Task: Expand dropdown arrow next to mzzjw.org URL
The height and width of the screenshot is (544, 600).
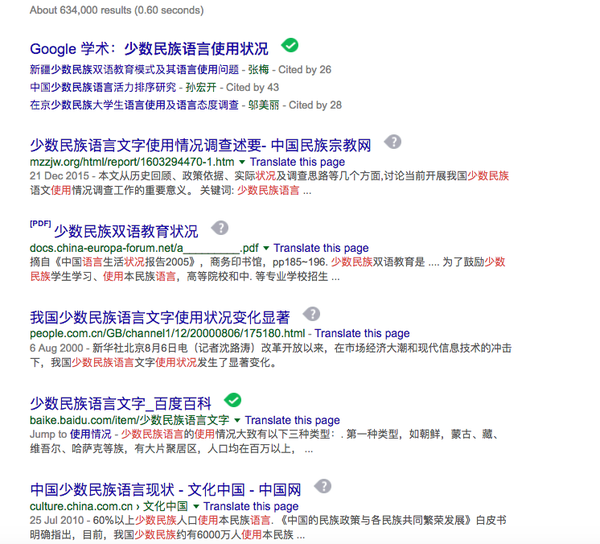Action: tap(242, 162)
